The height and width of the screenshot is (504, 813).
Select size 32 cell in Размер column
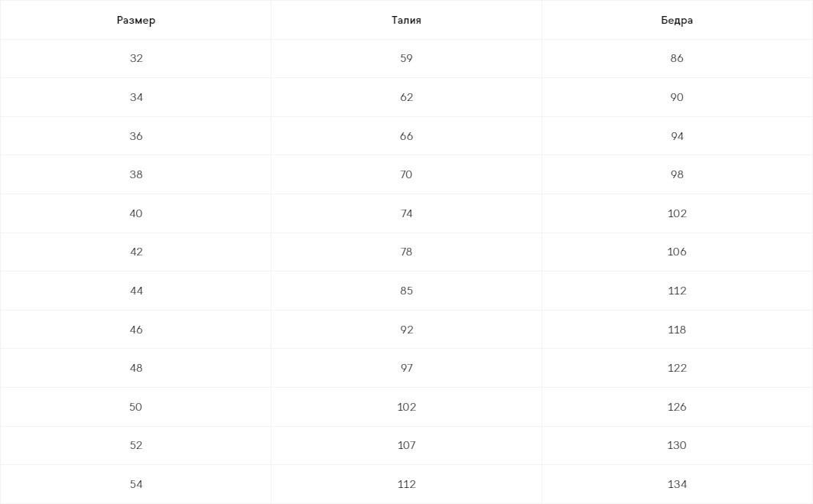pyautogui.click(x=136, y=58)
